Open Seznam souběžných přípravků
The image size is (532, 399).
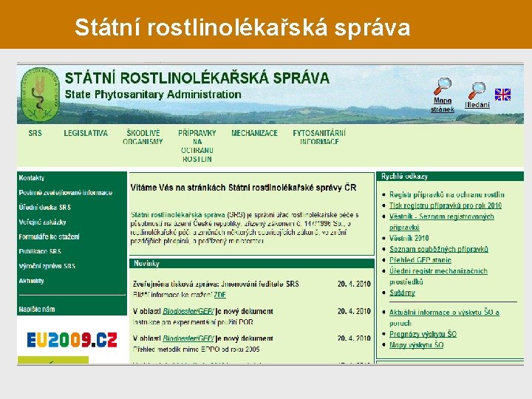coord(439,249)
